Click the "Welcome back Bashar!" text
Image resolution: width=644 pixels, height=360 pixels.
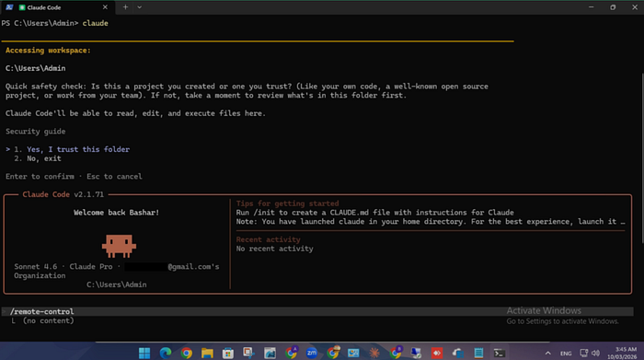pyautogui.click(x=116, y=213)
